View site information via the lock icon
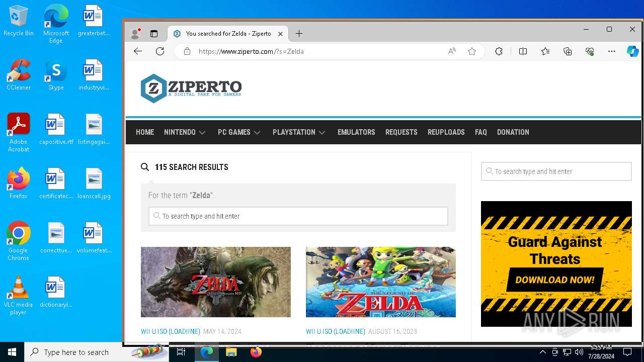The height and width of the screenshot is (362, 644). [x=187, y=51]
